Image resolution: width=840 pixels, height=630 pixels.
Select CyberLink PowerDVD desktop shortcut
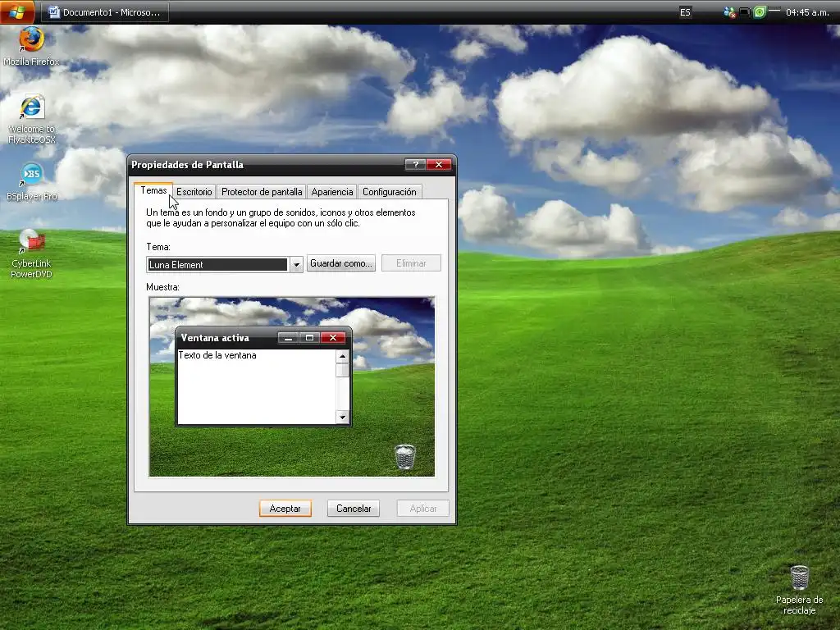[31, 254]
